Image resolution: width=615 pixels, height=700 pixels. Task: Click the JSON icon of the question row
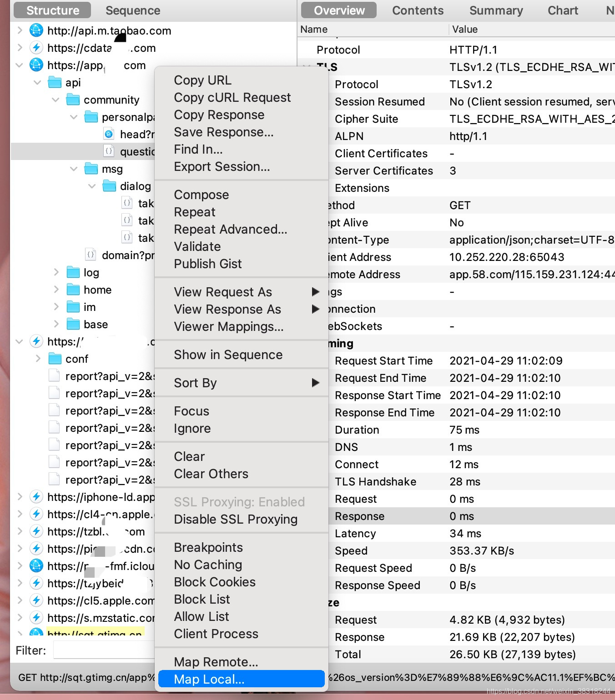(109, 151)
